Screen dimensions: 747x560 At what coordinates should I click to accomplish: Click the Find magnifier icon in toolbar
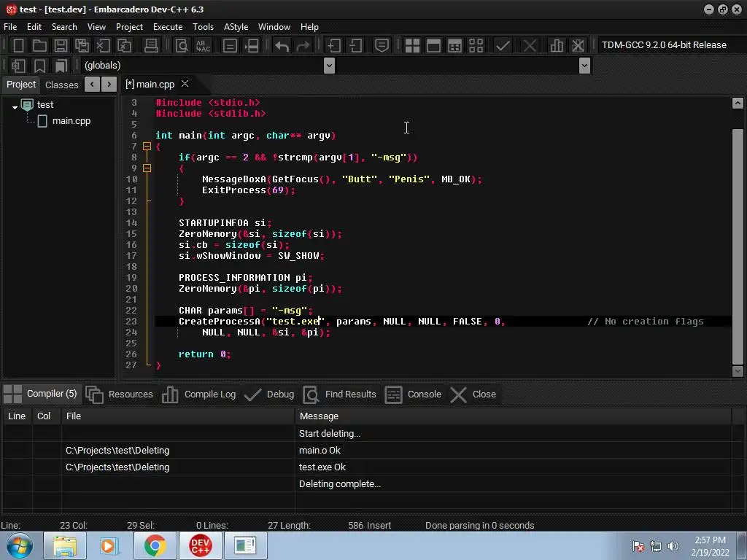[x=182, y=46]
